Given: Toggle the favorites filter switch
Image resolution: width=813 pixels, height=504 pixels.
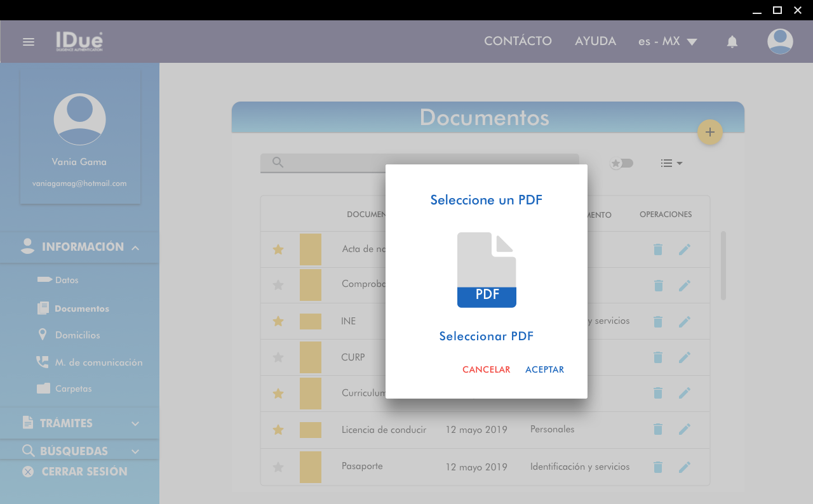Looking at the screenshot, I should click(x=621, y=163).
